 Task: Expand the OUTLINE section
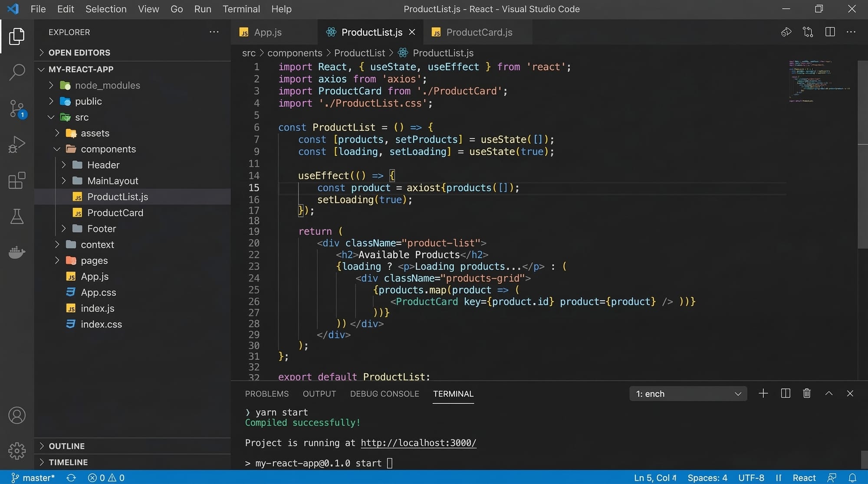tap(66, 446)
